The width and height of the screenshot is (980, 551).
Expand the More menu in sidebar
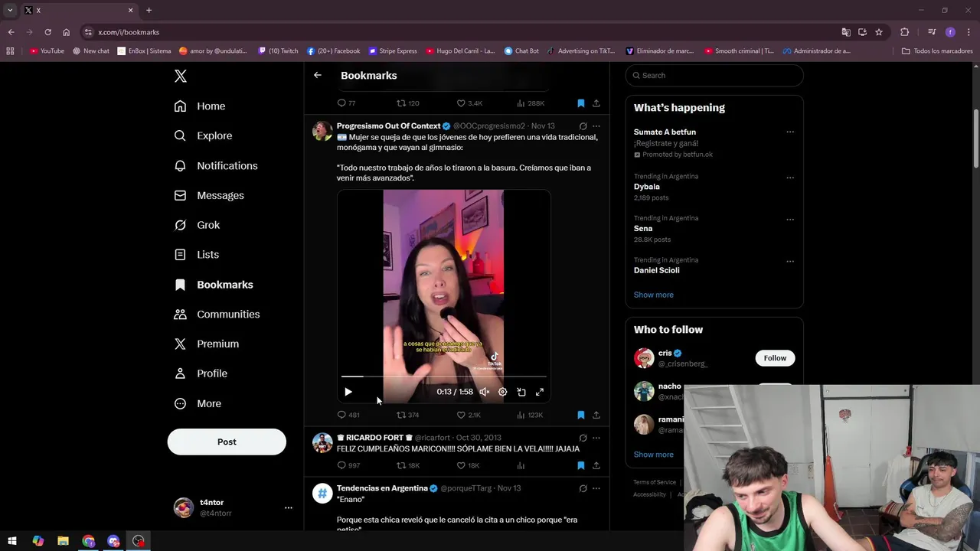(x=198, y=403)
